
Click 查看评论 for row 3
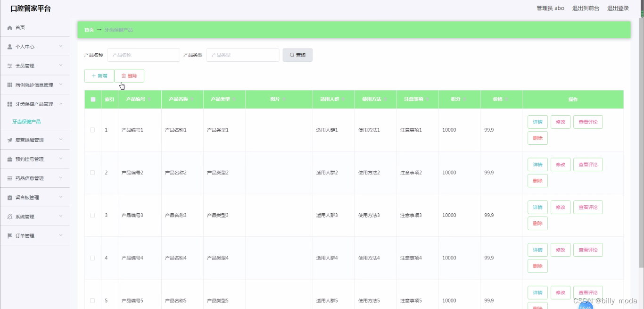[x=588, y=208]
